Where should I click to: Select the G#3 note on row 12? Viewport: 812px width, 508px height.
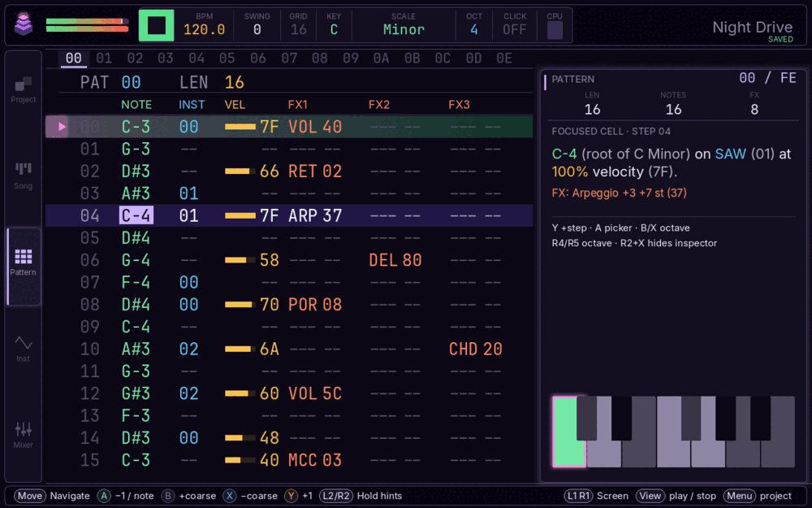(136, 394)
